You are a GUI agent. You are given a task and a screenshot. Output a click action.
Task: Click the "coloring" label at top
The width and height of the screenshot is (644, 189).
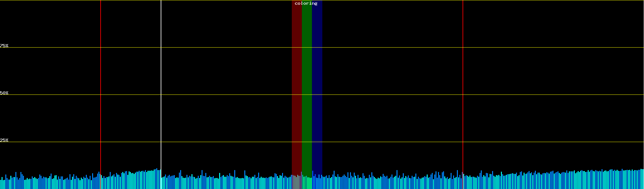point(306,3)
